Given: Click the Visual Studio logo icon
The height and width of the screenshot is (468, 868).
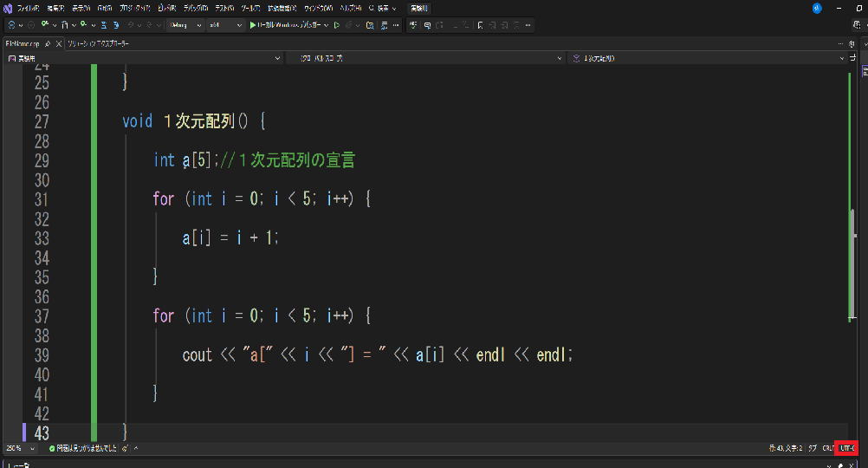Looking at the screenshot, I should point(7,8).
